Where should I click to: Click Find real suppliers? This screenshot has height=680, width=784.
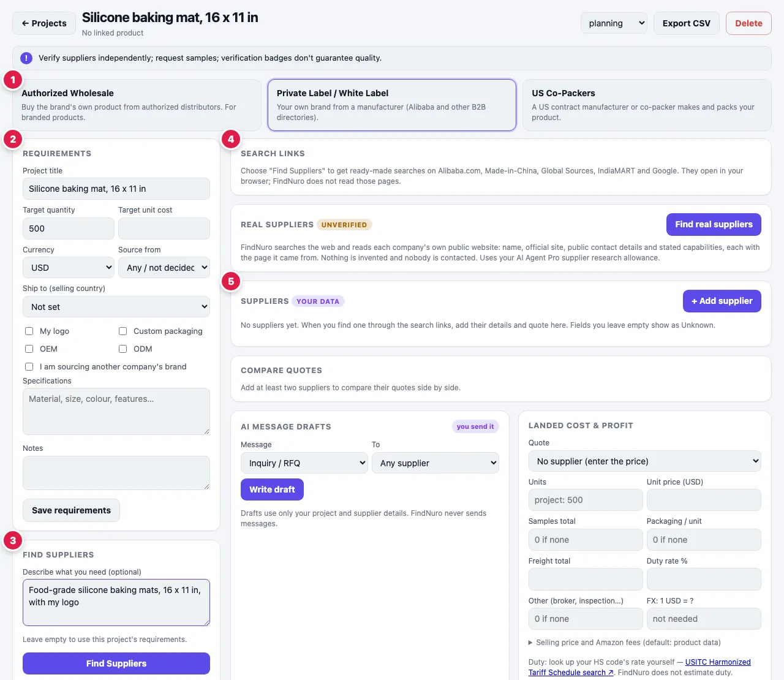pos(714,224)
